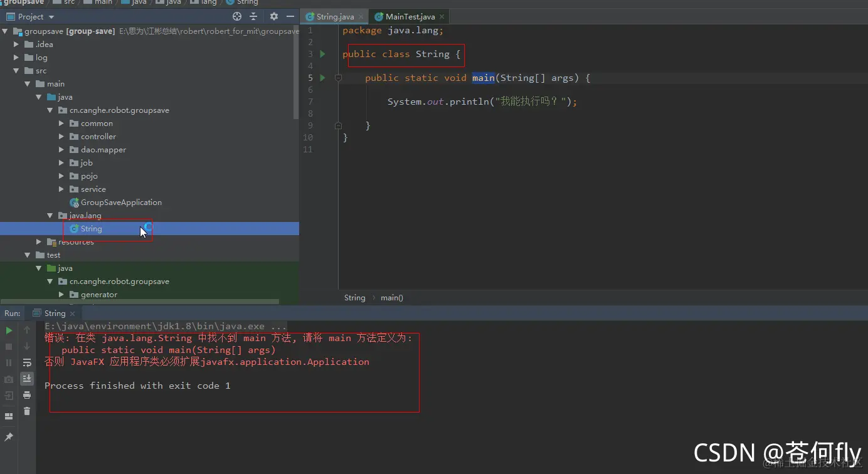Viewport: 868px width, 474px height.
Task: Click Up the Stack Trace arrow
Action: (27, 330)
